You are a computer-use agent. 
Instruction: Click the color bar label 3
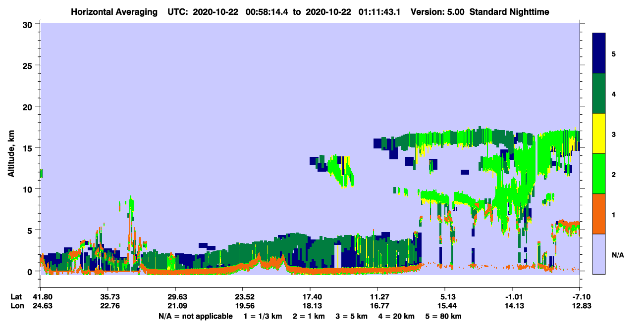tap(614, 134)
